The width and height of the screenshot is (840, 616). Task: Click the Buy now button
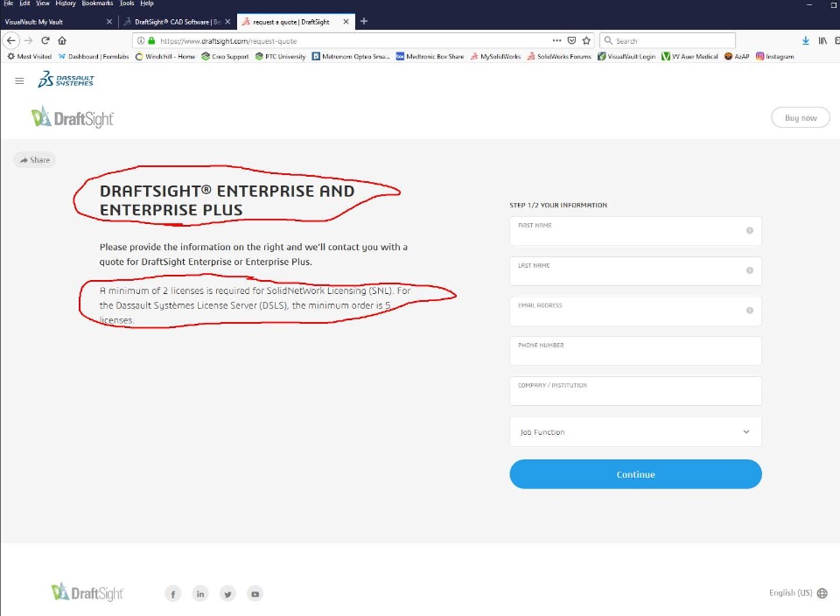[x=801, y=118]
